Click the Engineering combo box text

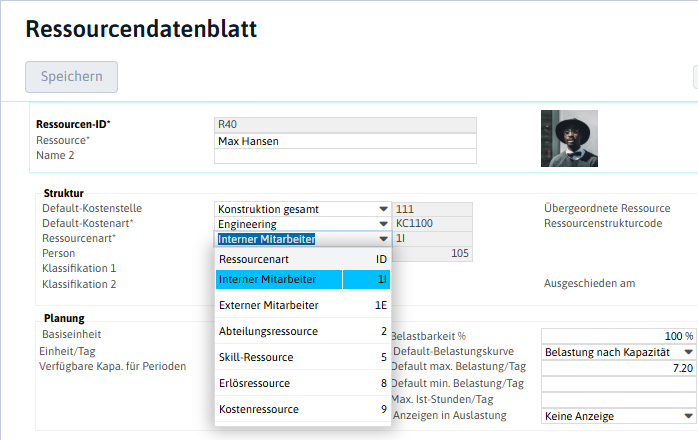247,224
